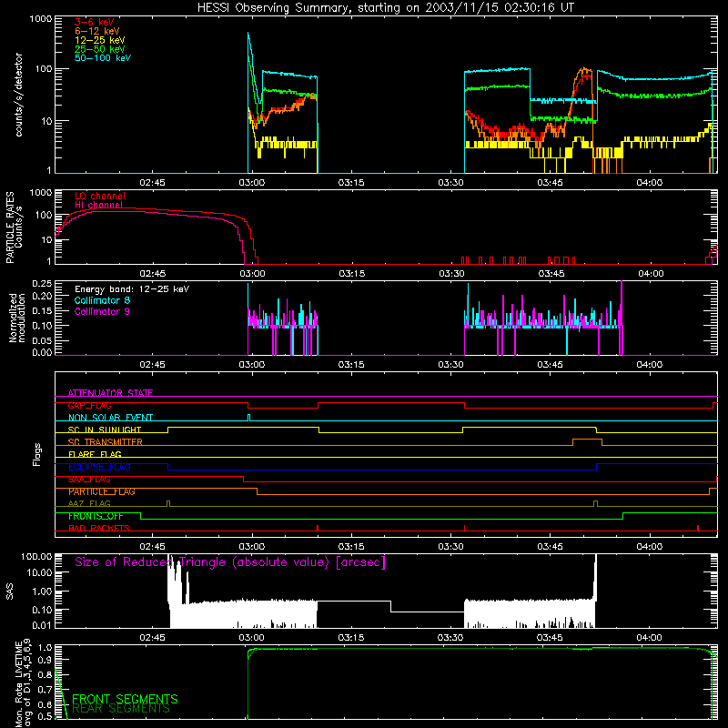Click the GAP_FLAG label

89,405
